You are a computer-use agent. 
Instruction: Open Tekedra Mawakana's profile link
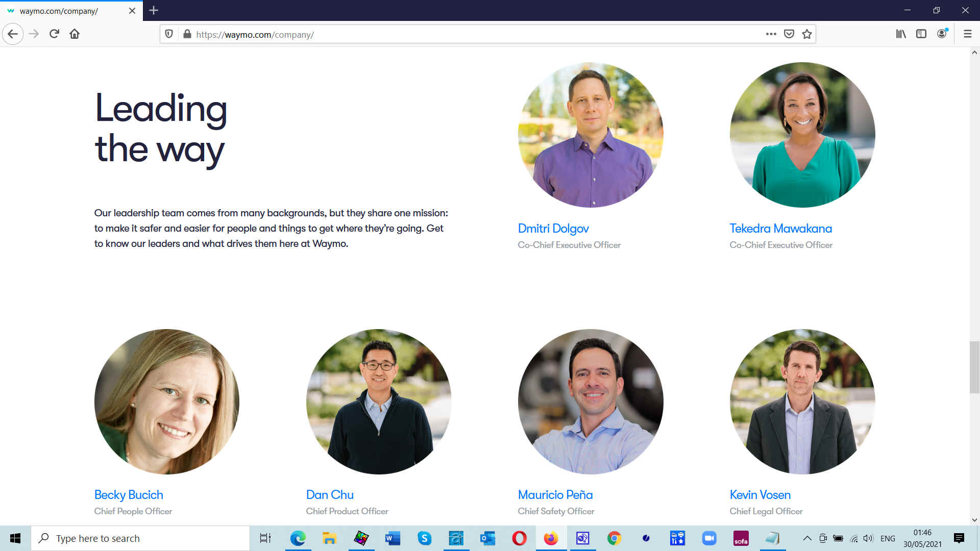(780, 229)
